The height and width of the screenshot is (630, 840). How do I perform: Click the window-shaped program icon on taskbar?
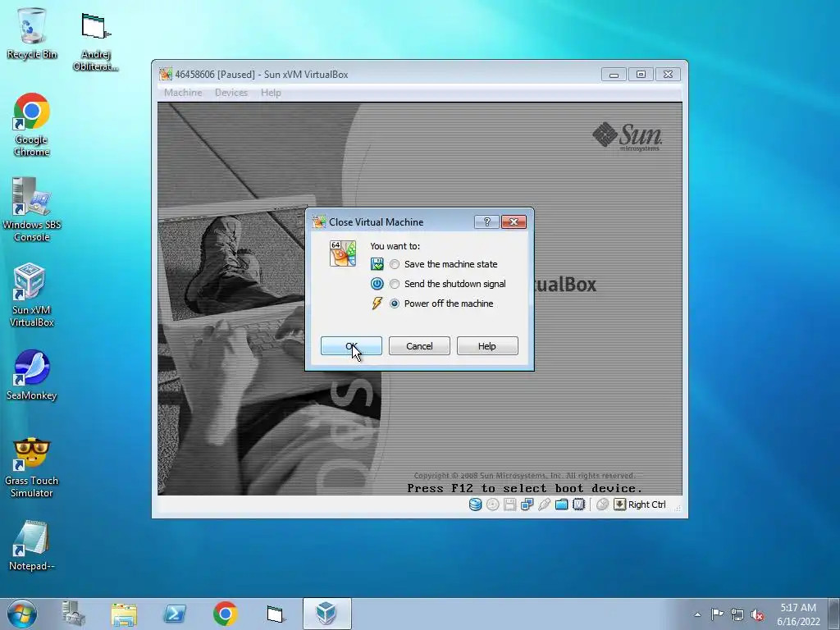coord(276,614)
